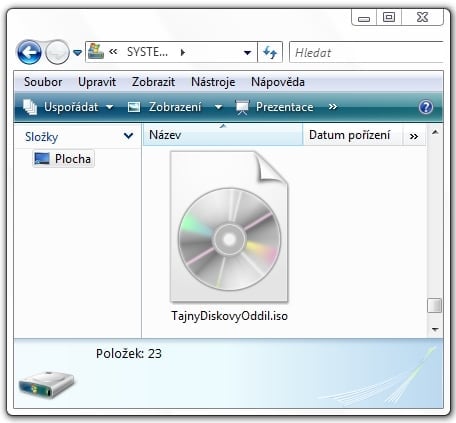Minimize the Explorer window
456x423 pixels.
tap(364, 17)
